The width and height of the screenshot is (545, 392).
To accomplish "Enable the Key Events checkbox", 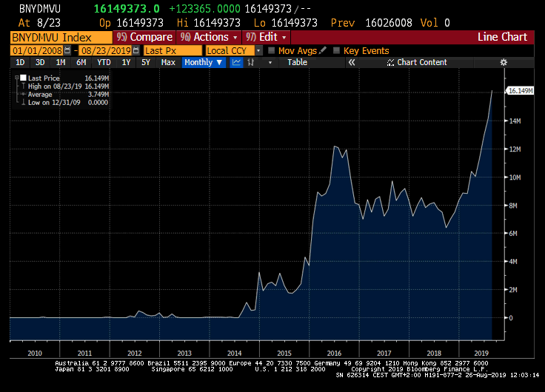I will [x=337, y=50].
